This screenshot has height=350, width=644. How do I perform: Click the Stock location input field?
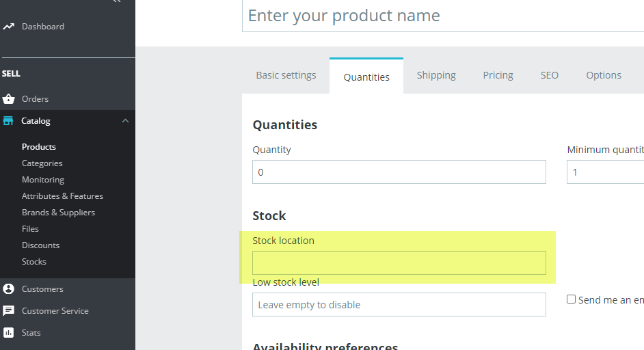click(x=399, y=262)
